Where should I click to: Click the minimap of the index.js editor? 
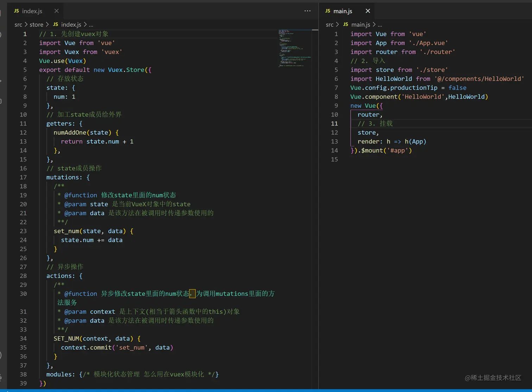(x=295, y=49)
